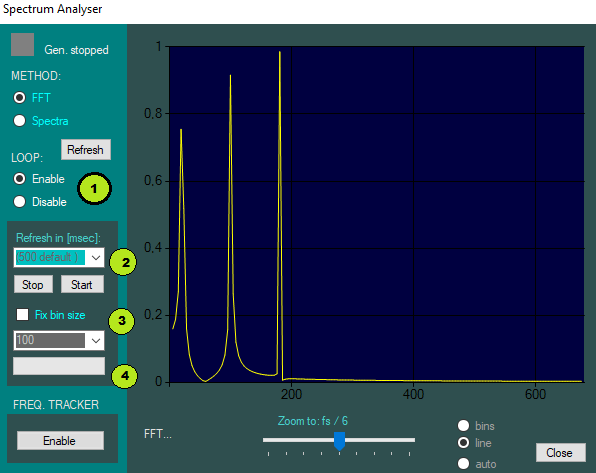Click the numbered annotation marker 1

coord(94,189)
